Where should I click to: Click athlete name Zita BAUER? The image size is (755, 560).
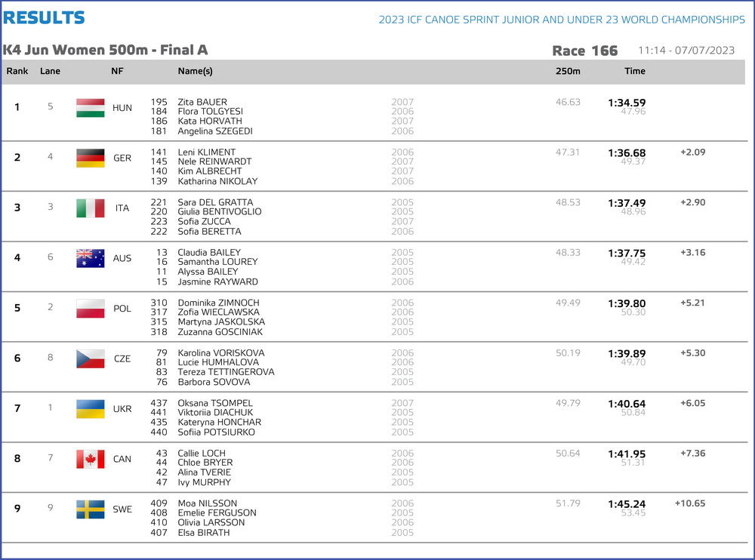click(x=202, y=102)
